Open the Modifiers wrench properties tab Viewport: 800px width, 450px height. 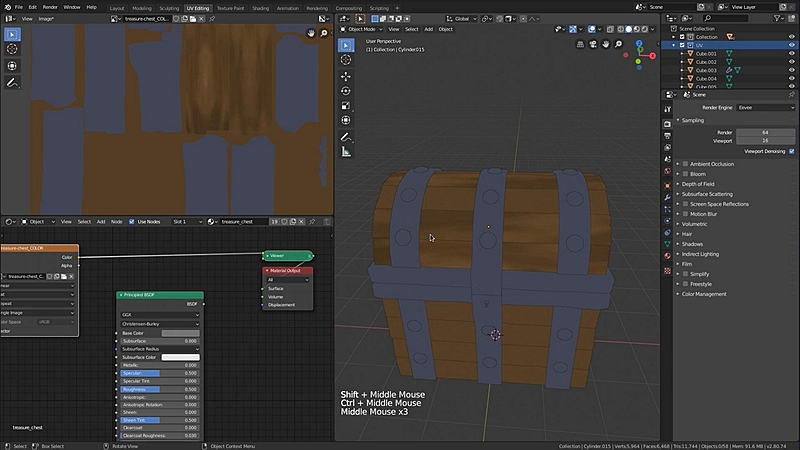click(667, 197)
